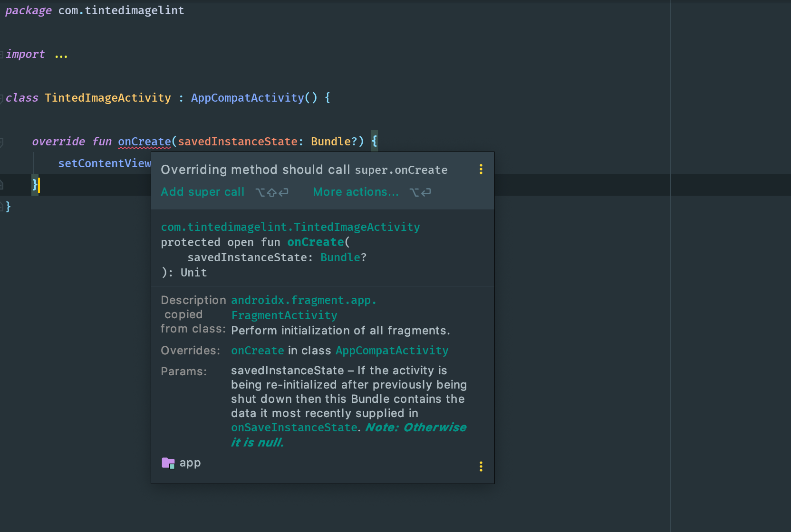Apply the Add super call quick fix
Image resolution: width=791 pixels, height=532 pixels.
[202, 192]
